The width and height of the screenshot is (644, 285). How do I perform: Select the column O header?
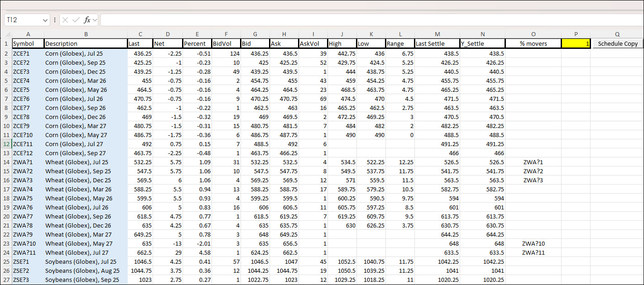[x=533, y=34]
